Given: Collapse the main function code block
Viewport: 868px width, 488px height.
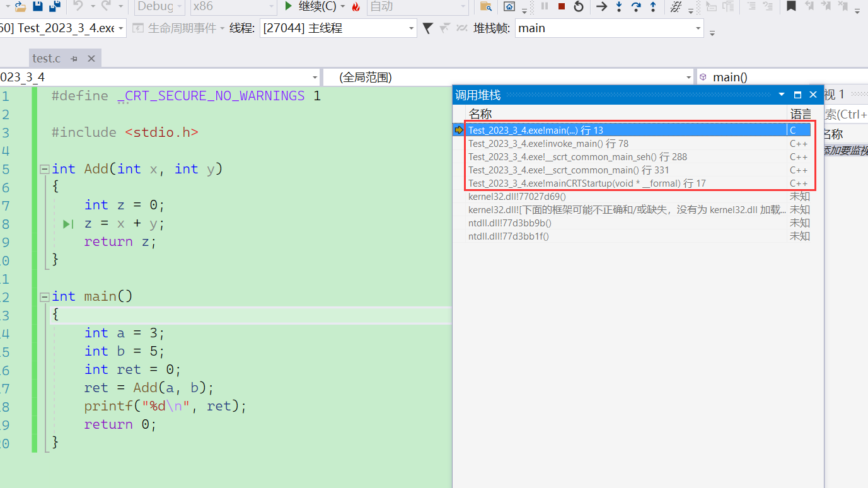Looking at the screenshot, I should (43, 296).
